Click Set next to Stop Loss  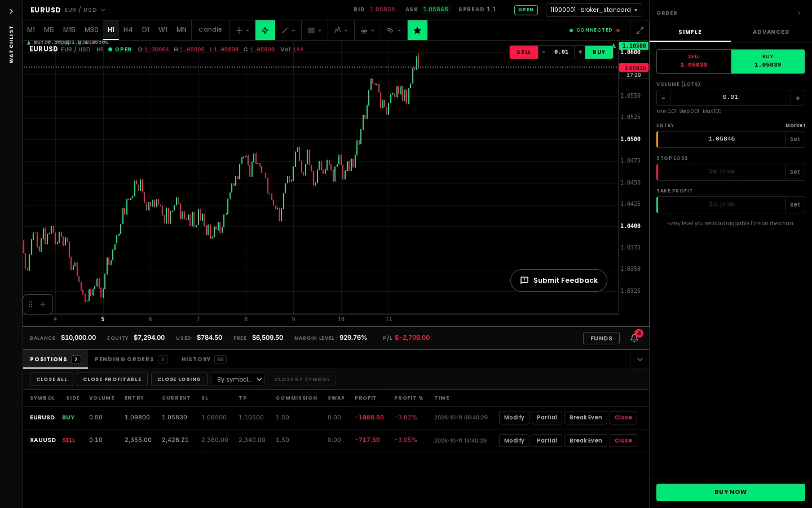point(795,172)
